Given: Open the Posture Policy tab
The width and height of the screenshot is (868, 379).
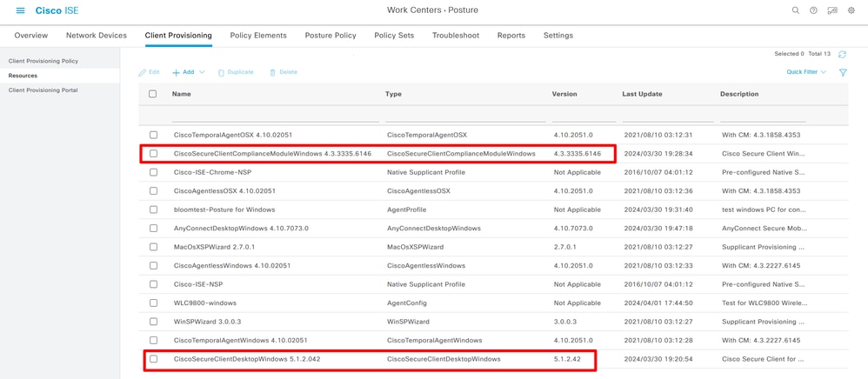Looking at the screenshot, I should (x=331, y=36).
